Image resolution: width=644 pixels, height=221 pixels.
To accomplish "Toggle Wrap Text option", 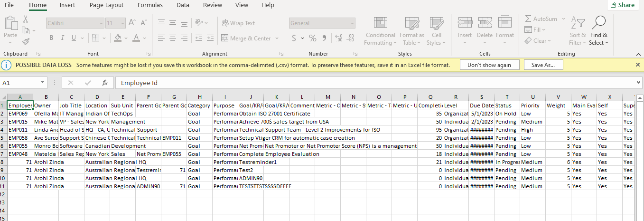I will pos(238,23).
